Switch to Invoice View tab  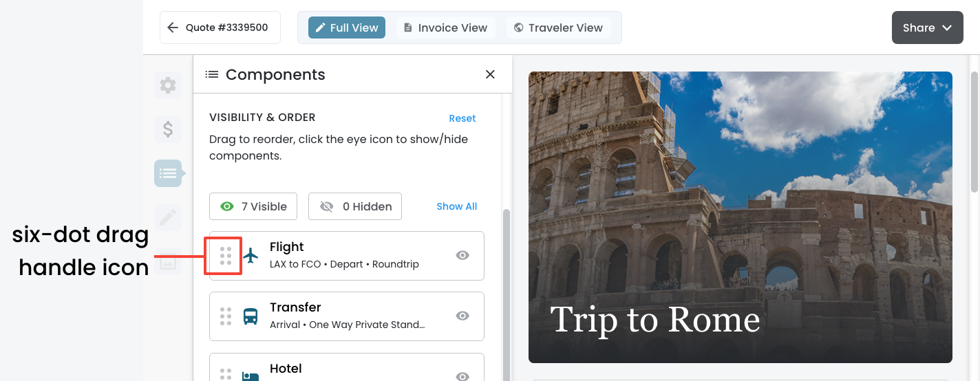coord(445,28)
